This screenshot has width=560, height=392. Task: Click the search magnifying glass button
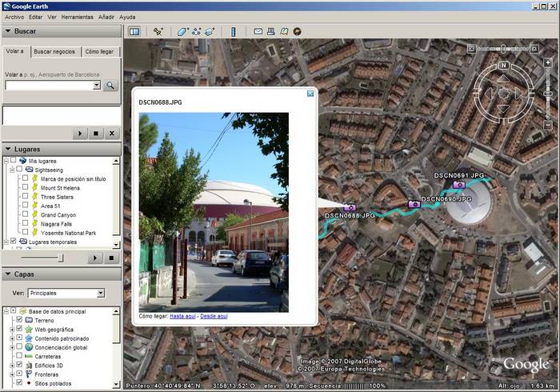[x=110, y=85]
